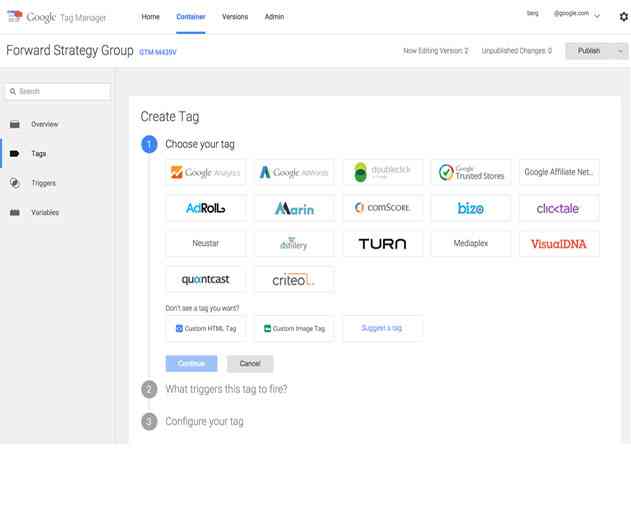631x522 pixels.
Task: Pick the Distillery tag tile
Action: 294,243
